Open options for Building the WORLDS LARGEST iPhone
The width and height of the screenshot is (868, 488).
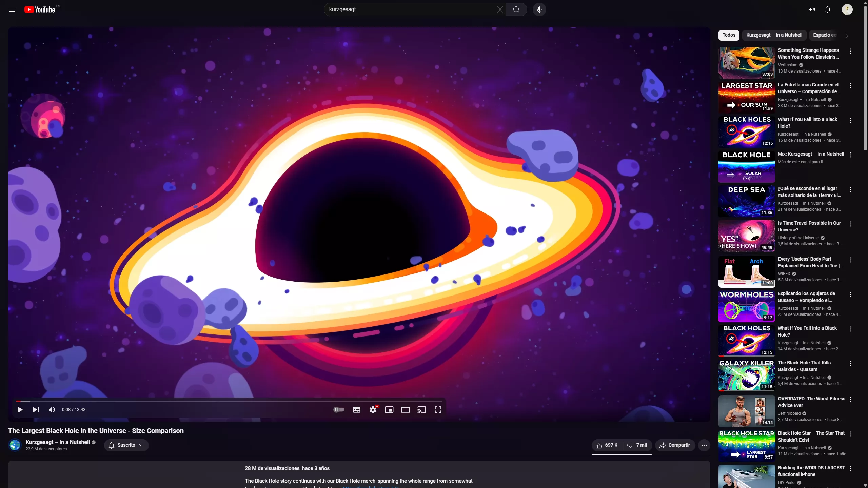coord(850,469)
